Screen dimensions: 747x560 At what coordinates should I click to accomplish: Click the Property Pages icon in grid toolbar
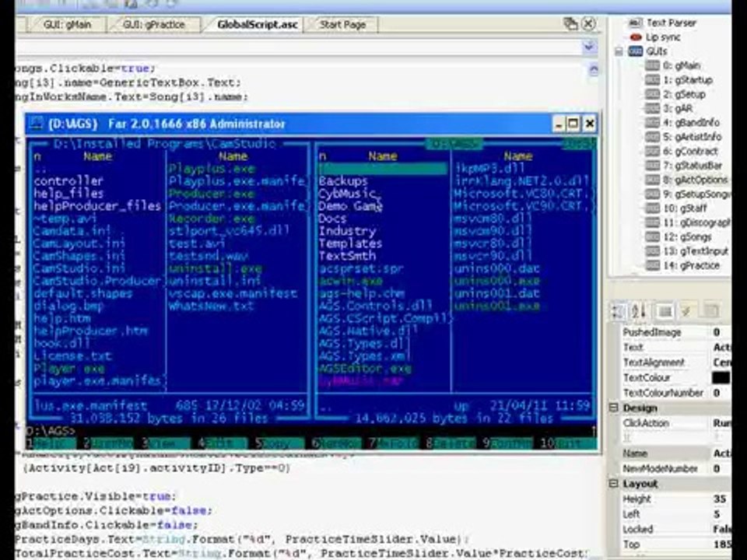[x=711, y=311]
